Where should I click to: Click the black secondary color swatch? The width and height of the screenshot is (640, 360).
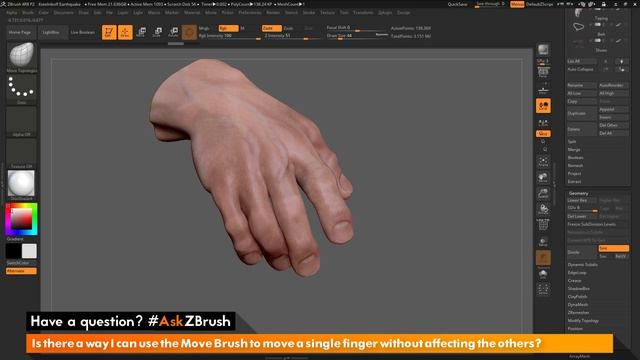[x=13, y=251]
